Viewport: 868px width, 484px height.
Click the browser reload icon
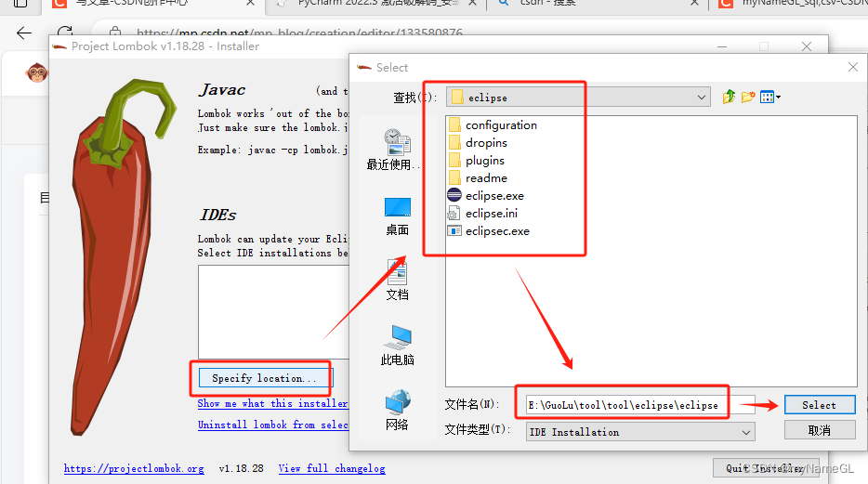[x=65, y=33]
